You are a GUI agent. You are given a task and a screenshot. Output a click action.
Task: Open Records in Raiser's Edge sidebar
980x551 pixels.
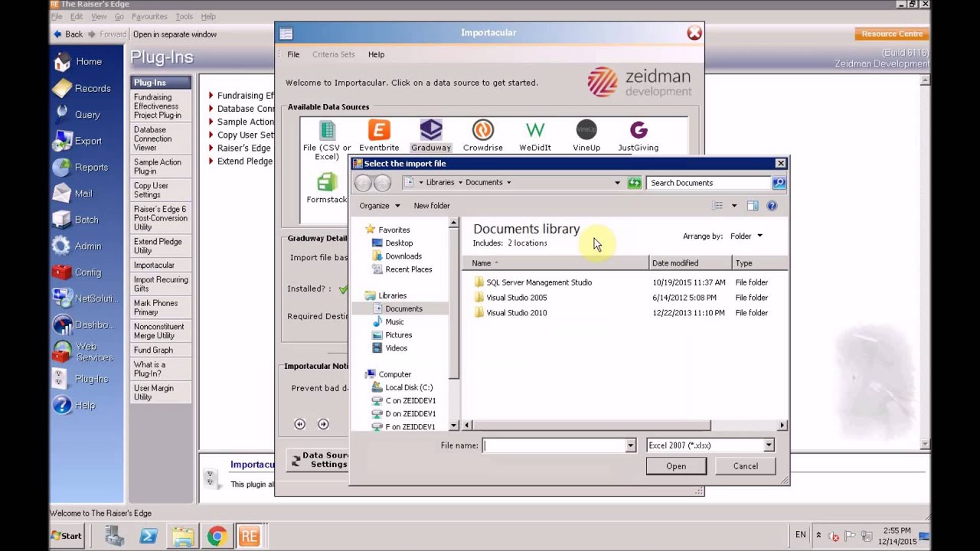tap(82, 88)
